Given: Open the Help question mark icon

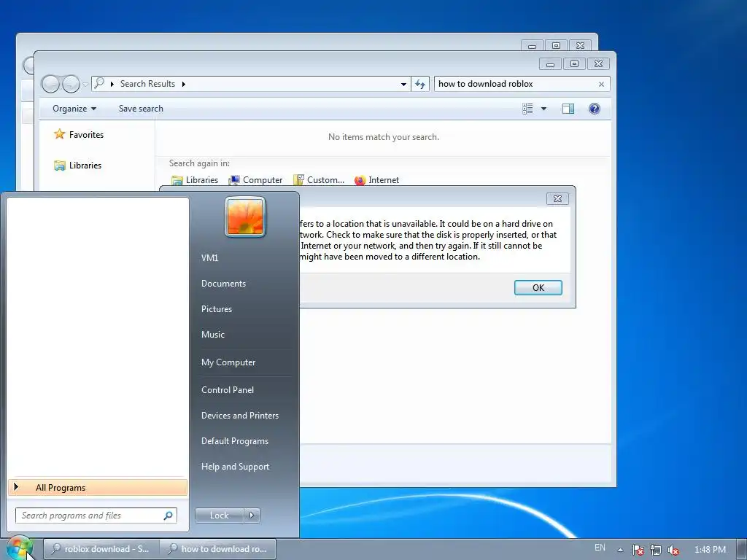Looking at the screenshot, I should click(594, 109).
